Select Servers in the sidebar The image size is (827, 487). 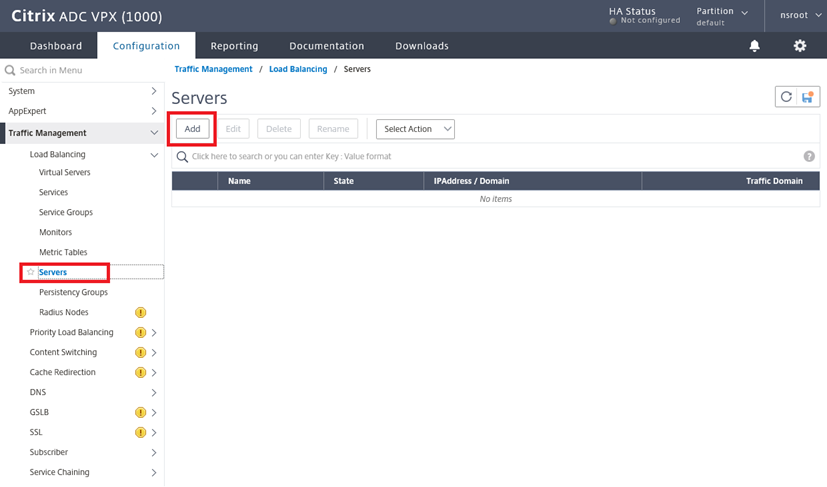pos(53,272)
